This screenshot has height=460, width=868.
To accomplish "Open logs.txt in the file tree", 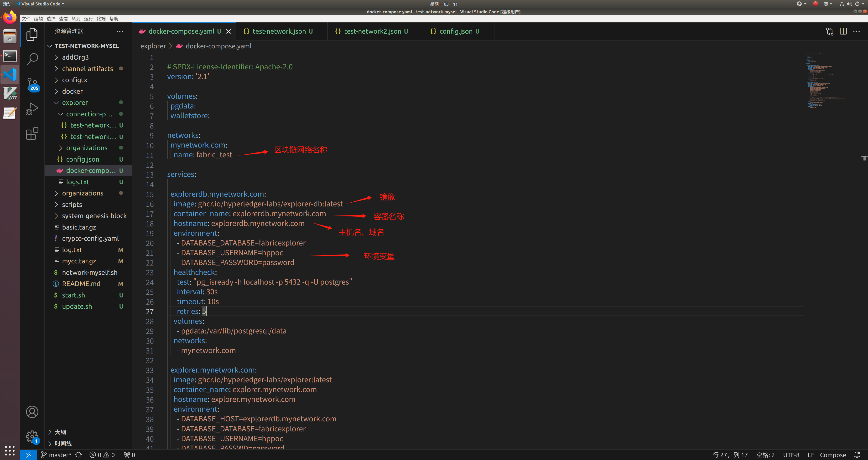I will (x=88, y=182).
